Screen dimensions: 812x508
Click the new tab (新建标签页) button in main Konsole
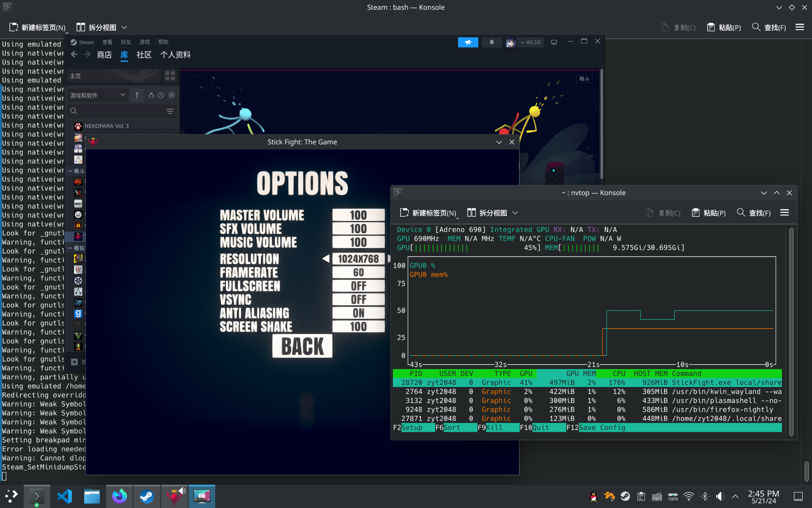[37, 28]
